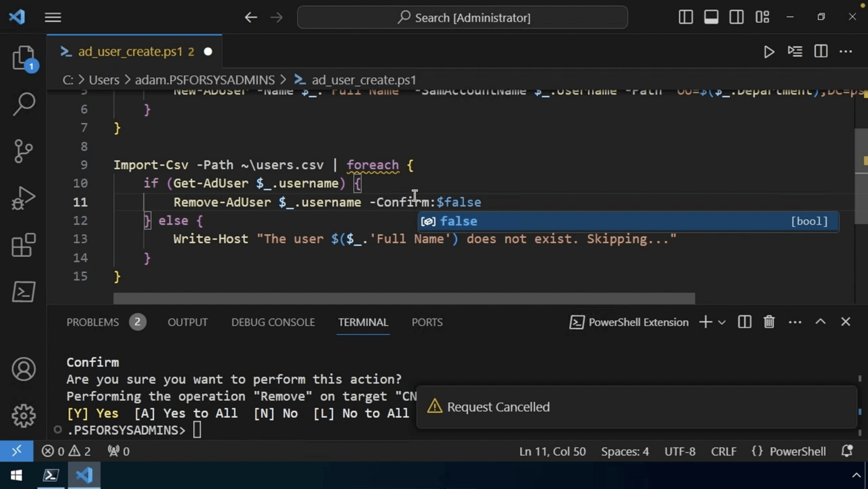Click the PowerShell Extension terminal label
The width and height of the screenshot is (868, 489).
[x=629, y=322]
